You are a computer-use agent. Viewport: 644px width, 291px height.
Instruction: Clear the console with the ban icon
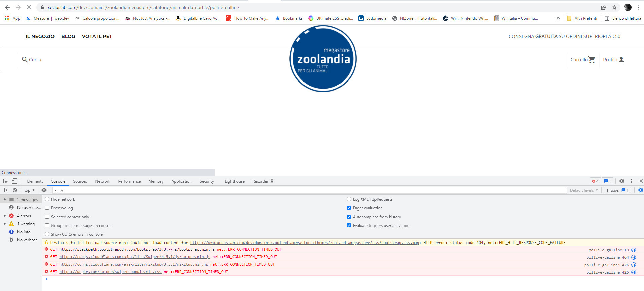15,190
